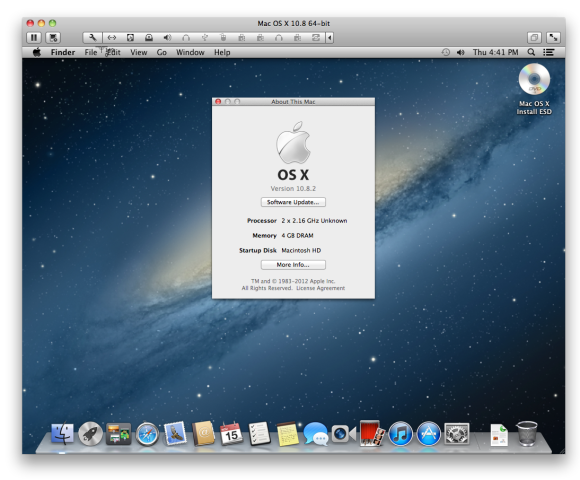
Task: Open Notification Center list icon
Action: coord(549,52)
